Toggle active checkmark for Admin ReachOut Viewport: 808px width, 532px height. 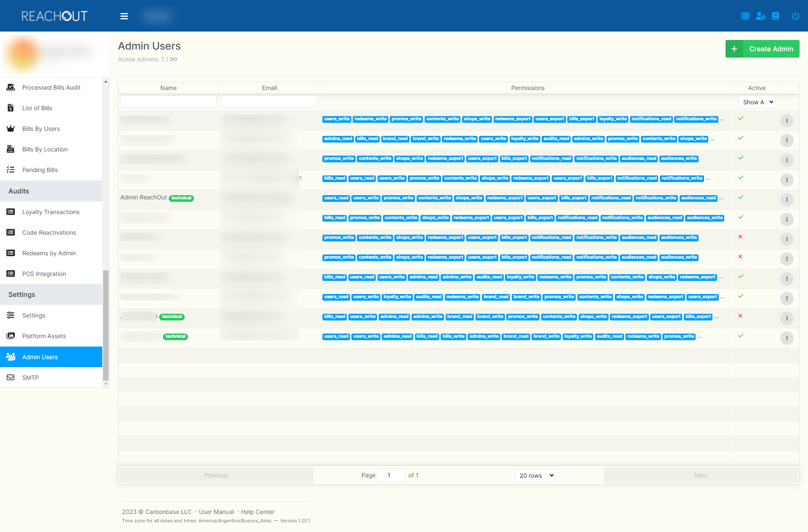[x=741, y=197]
